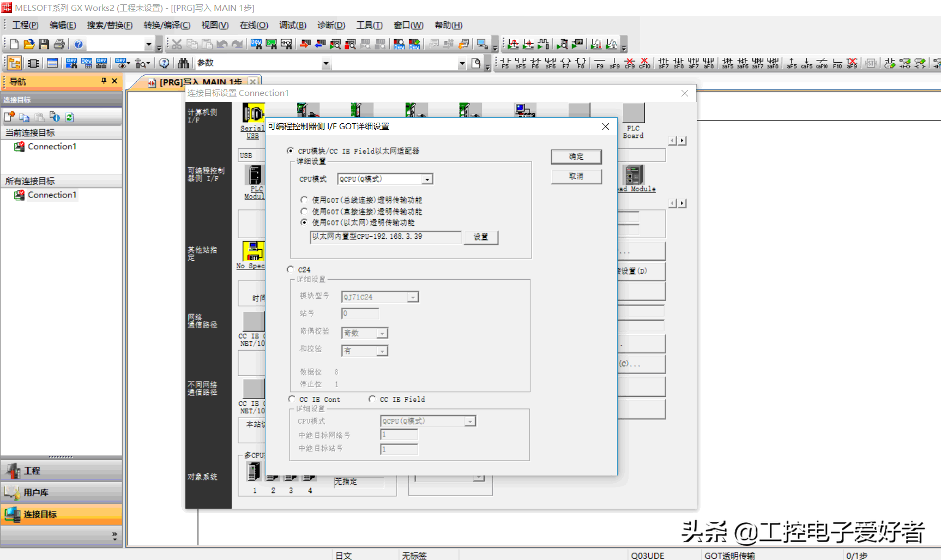Click the PLC Board icon

click(633, 114)
